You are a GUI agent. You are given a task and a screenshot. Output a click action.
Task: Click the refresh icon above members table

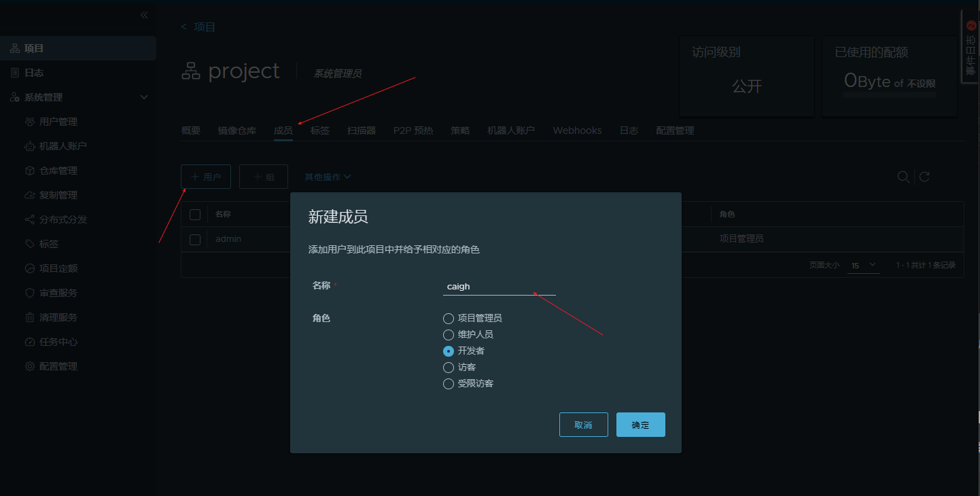point(924,177)
